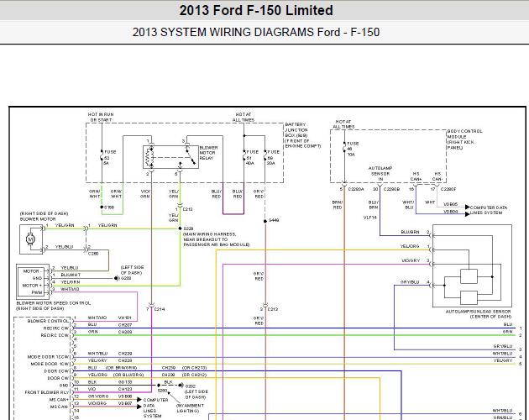
Task: Click connector label "C214"
Action: coord(160,309)
